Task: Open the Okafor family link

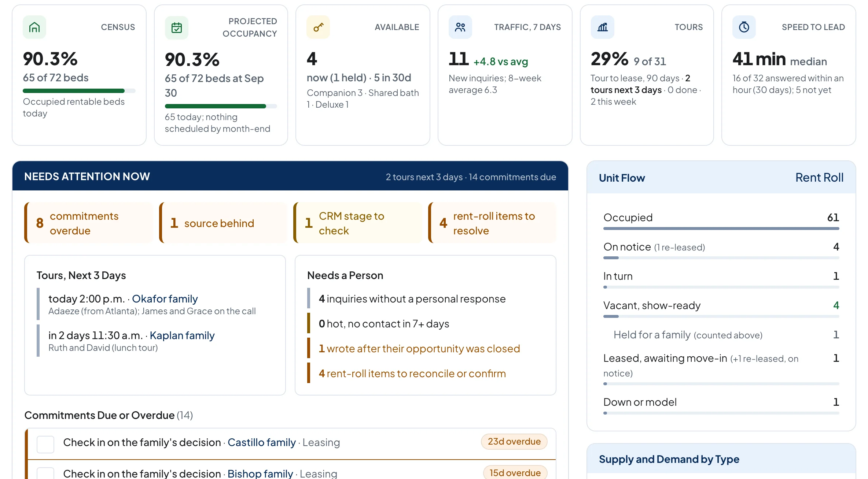Action: [165, 299]
